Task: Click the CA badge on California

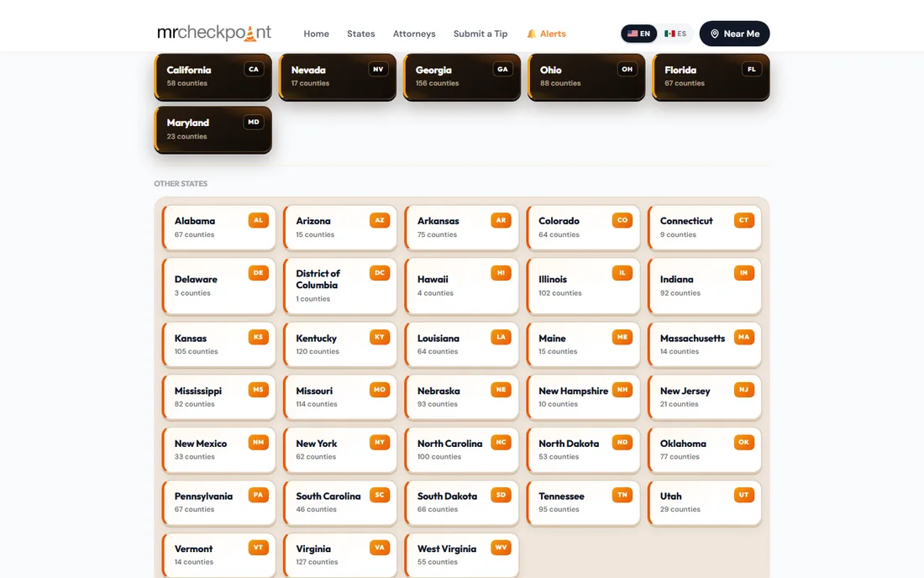Action: tap(254, 69)
